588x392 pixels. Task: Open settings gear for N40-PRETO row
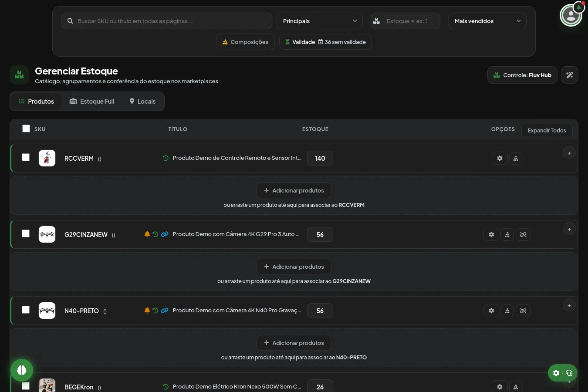(491, 311)
